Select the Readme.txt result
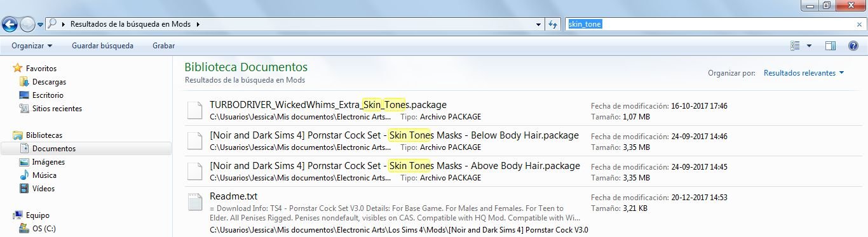This screenshot has height=237, width=868. click(233, 196)
